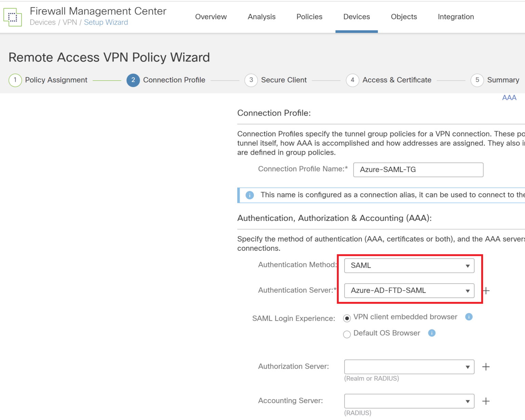
Task: Click the plus icon beside Authorization Server
Action: coord(486,366)
